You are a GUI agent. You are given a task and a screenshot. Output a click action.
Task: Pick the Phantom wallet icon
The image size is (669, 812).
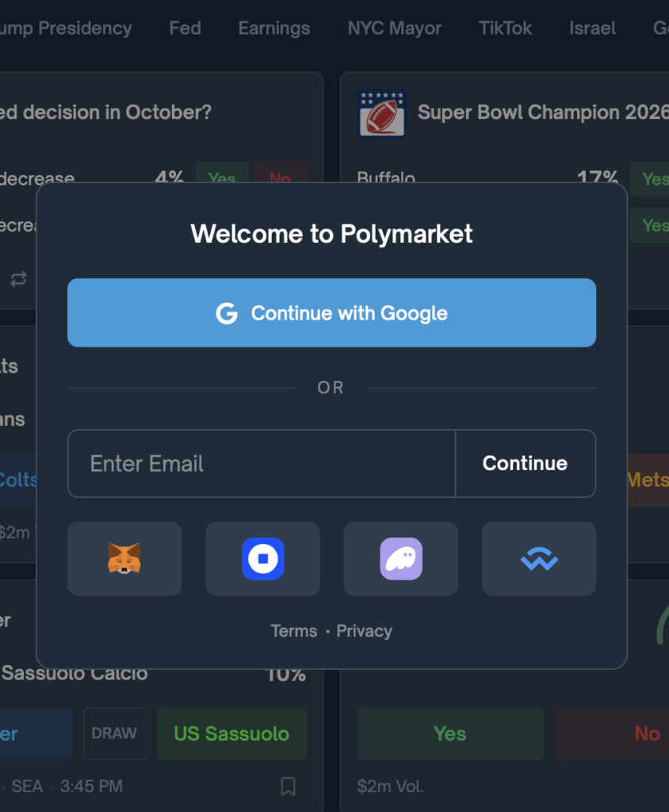[400, 558]
